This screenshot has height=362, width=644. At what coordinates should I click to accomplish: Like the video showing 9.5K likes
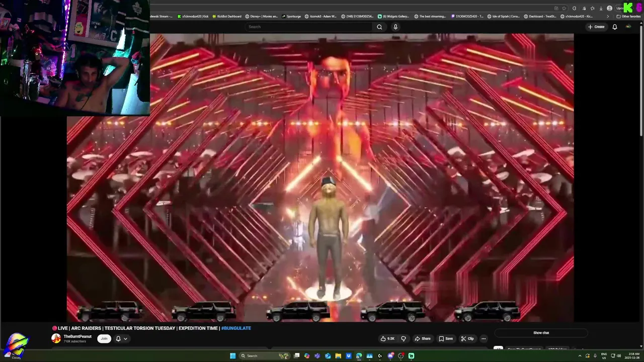coord(388,338)
